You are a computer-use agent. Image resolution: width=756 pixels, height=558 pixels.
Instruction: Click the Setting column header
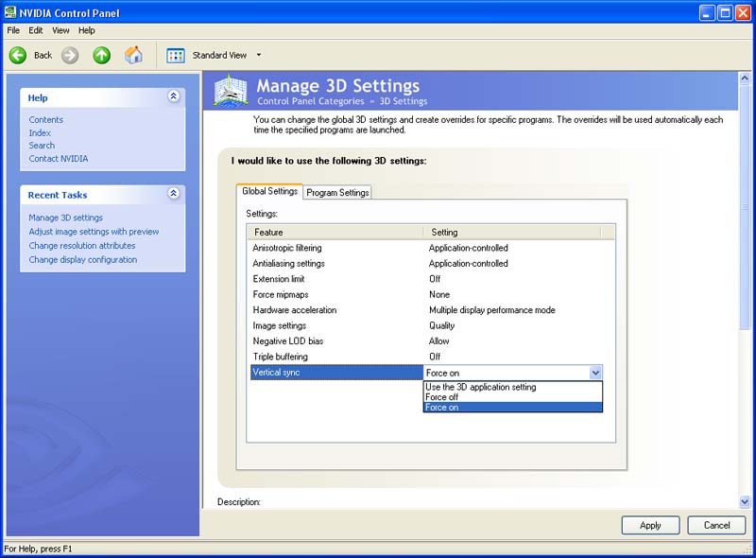tap(512, 232)
